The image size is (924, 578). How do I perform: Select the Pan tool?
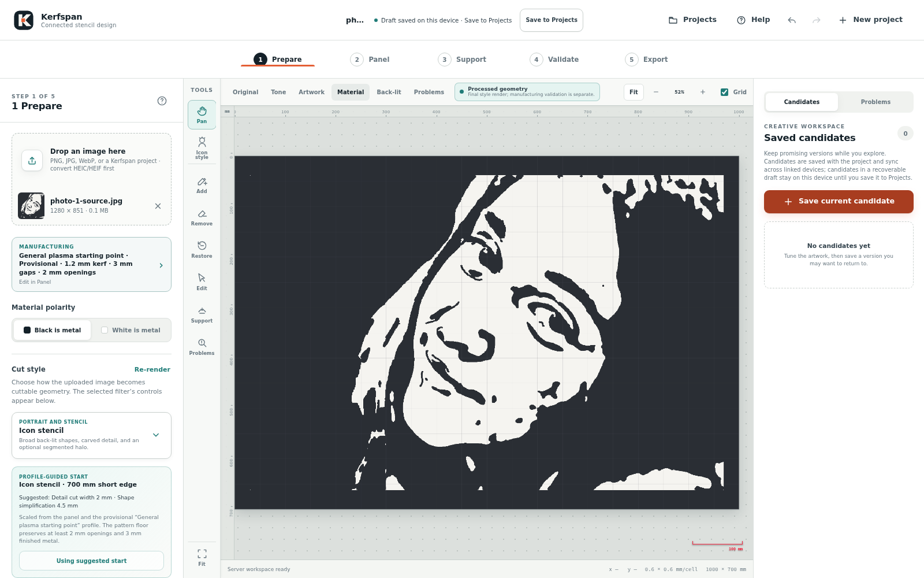pyautogui.click(x=202, y=114)
